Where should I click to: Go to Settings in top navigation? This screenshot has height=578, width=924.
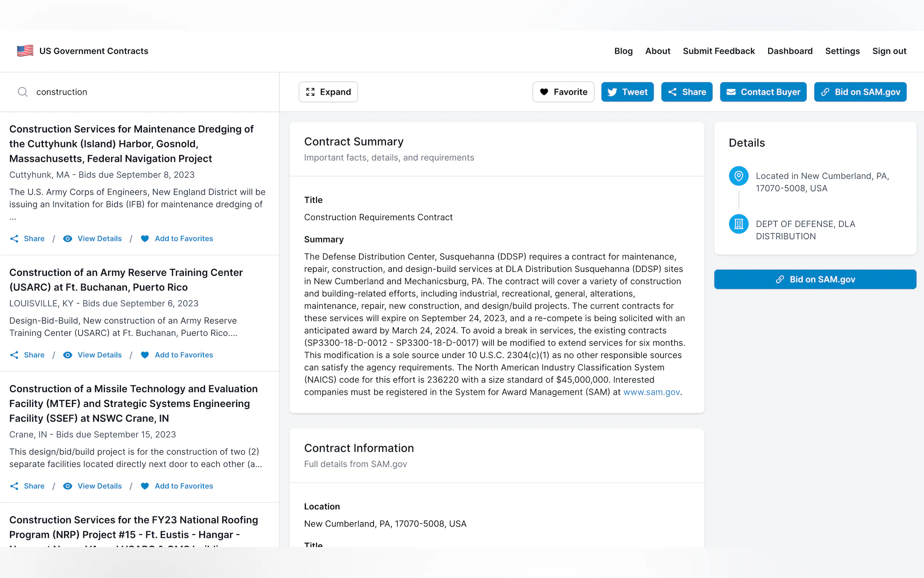[x=842, y=51]
